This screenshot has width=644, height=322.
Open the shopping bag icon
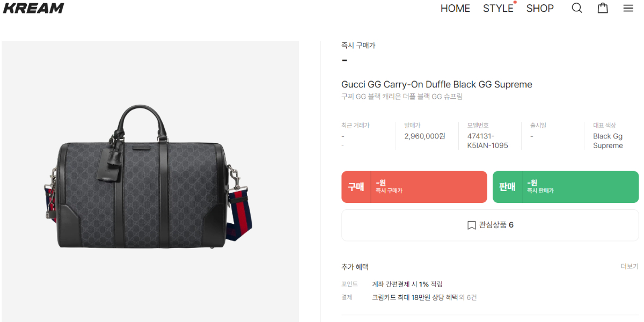[603, 8]
